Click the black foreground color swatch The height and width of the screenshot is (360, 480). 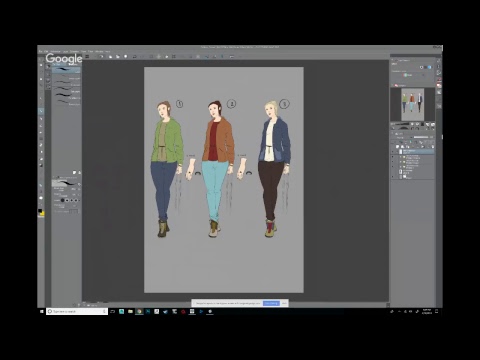pyautogui.click(x=40, y=211)
